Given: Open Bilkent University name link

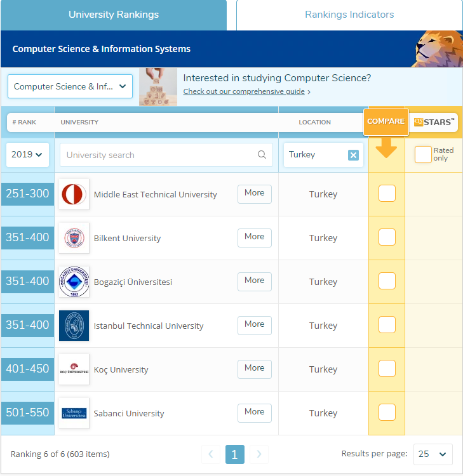Looking at the screenshot, I should 127,238.
